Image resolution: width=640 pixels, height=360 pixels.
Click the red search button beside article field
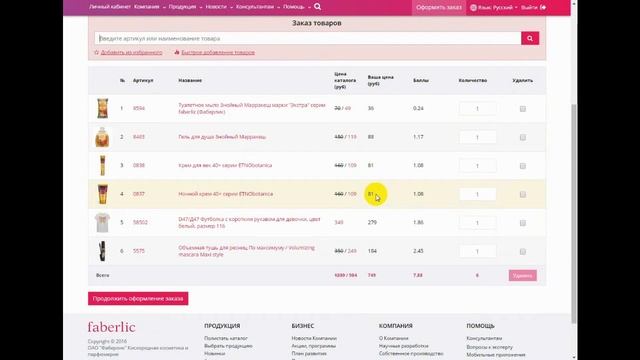pyautogui.click(x=530, y=38)
